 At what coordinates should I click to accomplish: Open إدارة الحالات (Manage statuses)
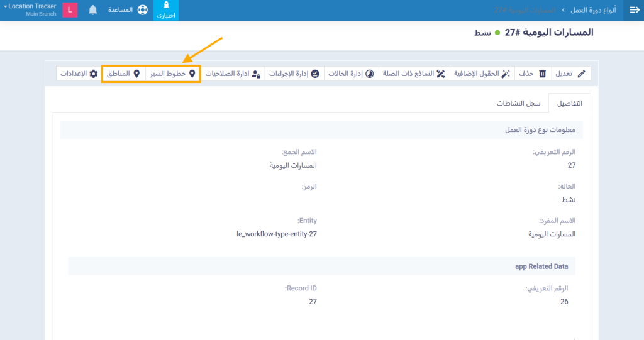[352, 74]
